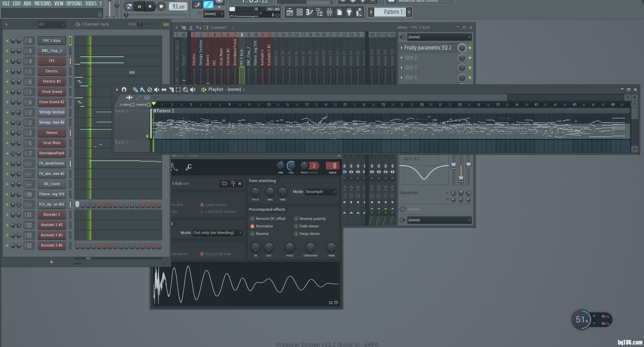Image resolution: width=644 pixels, height=347 pixels.
Task: Open the TOOLS menu
Action: [91, 3]
